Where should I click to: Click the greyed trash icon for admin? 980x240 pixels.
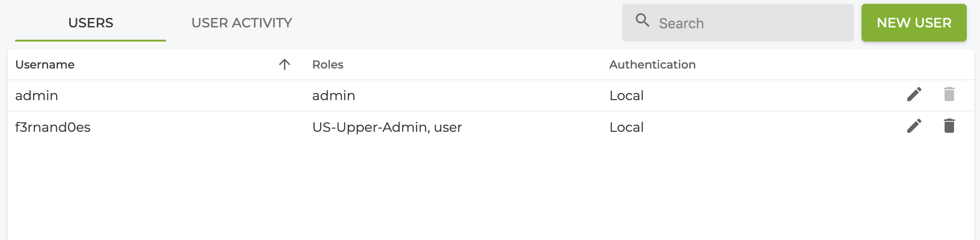click(949, 94)
